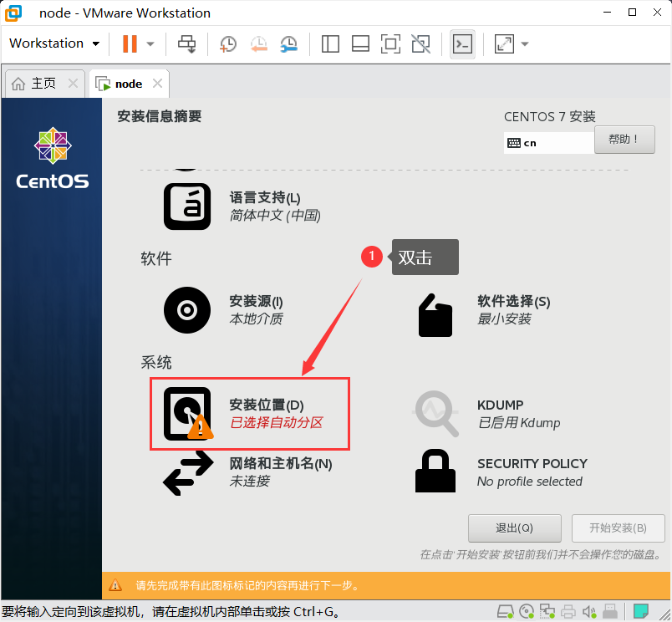Click the 语言支持(L) label text
The image size is (672, 622).
tap(265, 197)
